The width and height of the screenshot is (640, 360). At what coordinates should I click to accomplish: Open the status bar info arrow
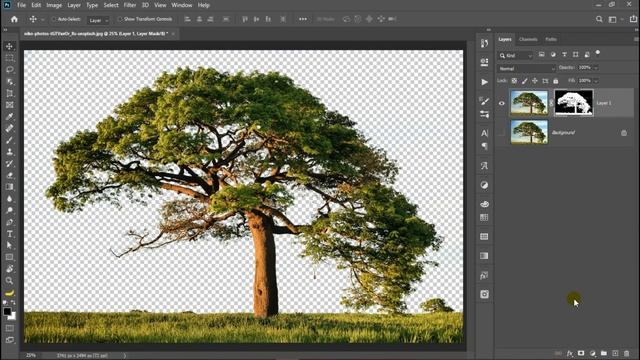click(x=125, y=356)
